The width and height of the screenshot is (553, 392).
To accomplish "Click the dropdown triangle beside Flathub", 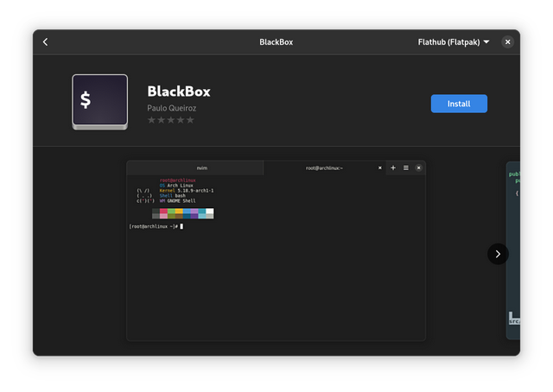I will [486, 42].
